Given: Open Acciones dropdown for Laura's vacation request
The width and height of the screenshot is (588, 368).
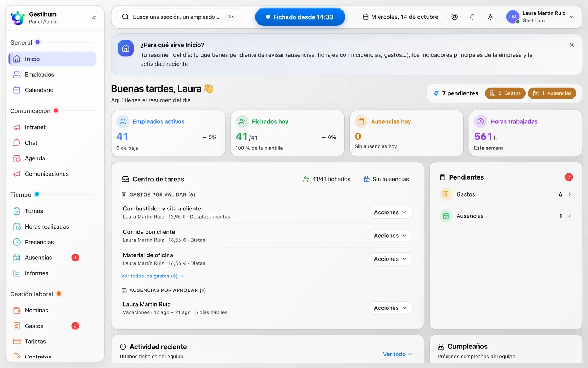Looking at the screenshot, I should tap(390, 308).
